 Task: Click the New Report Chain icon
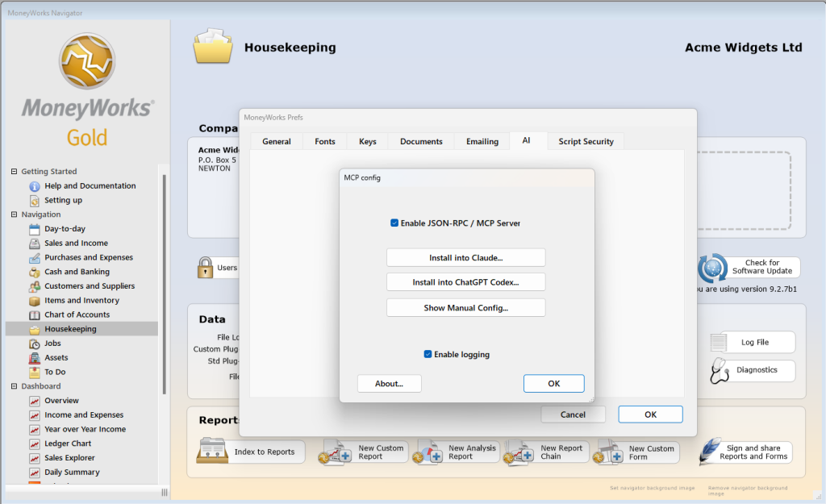click(519, 452)
